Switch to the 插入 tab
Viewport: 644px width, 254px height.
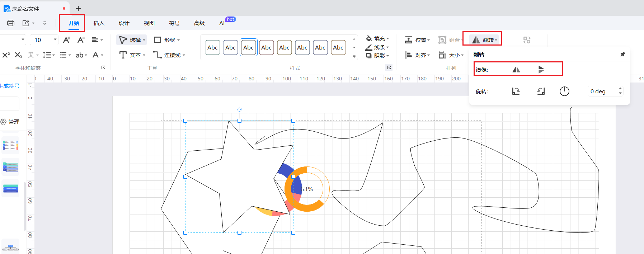99,23
